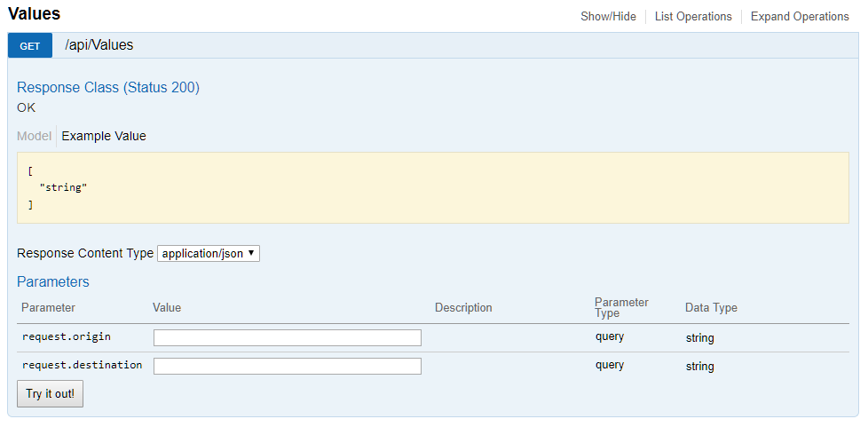This screenshot has height=427, width=868.
Task: Click Expand Operations link
Action: 800,17
